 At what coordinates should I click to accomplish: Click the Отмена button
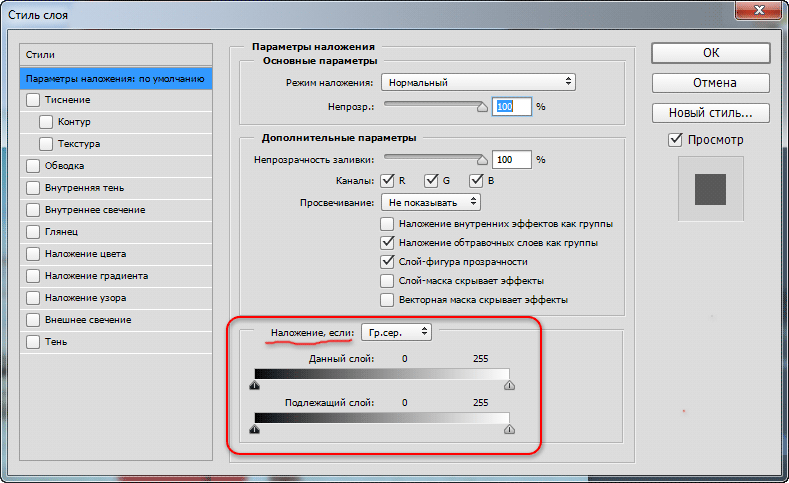711,83
